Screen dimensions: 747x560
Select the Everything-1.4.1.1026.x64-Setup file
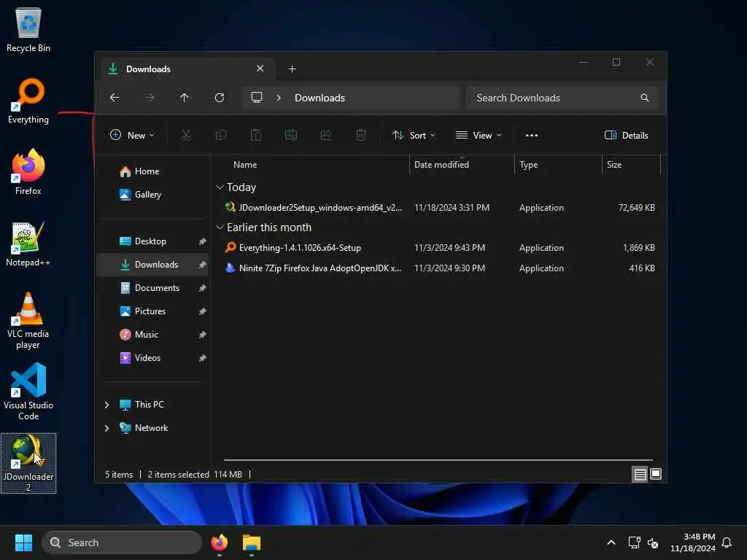[439, 248]
